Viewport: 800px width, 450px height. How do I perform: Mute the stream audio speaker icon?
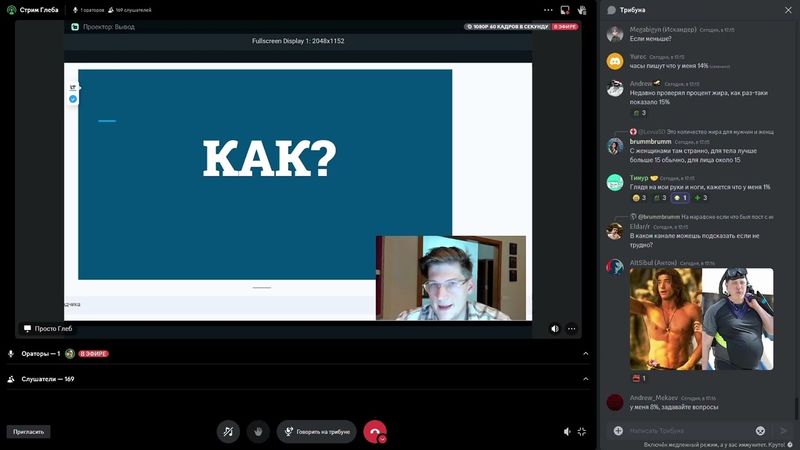tap(555, 328)
